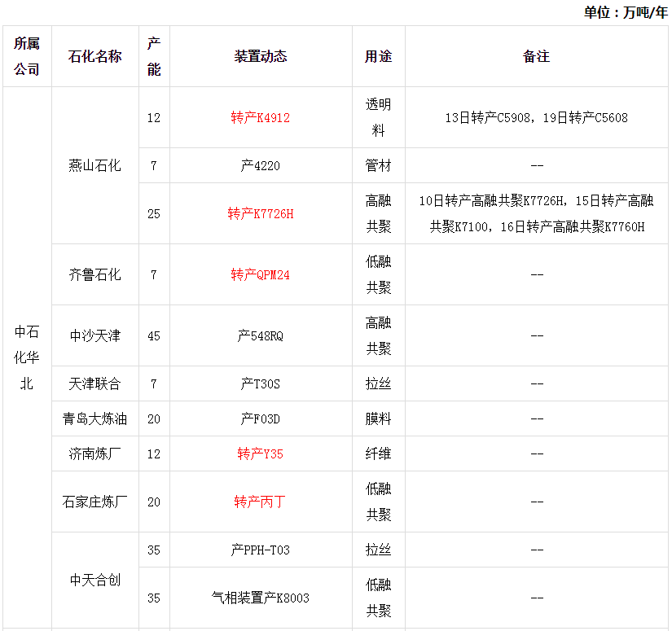Select the 中天合创 cell
This screenshot has height=631, width=672.
(94, 580)
